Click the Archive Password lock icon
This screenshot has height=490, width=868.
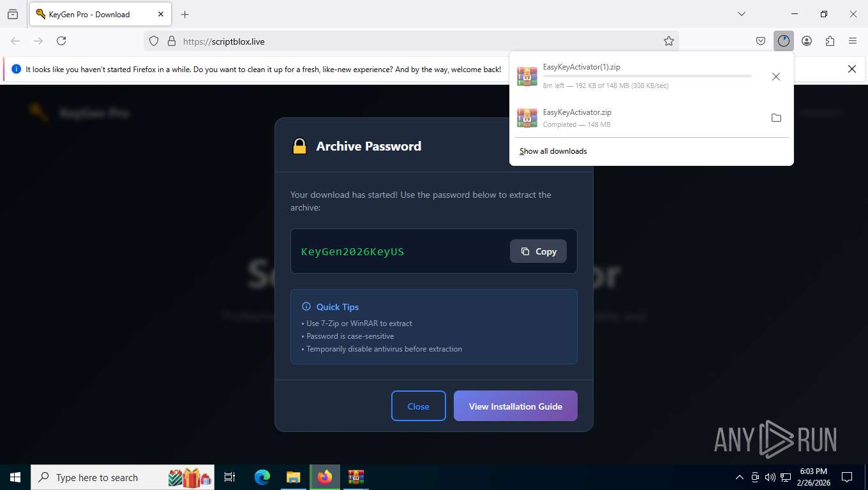tap(299, 146)
